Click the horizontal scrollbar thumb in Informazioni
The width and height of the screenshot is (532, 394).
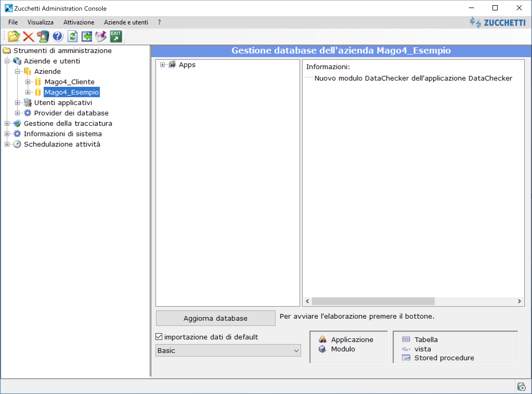click(373, 301)
